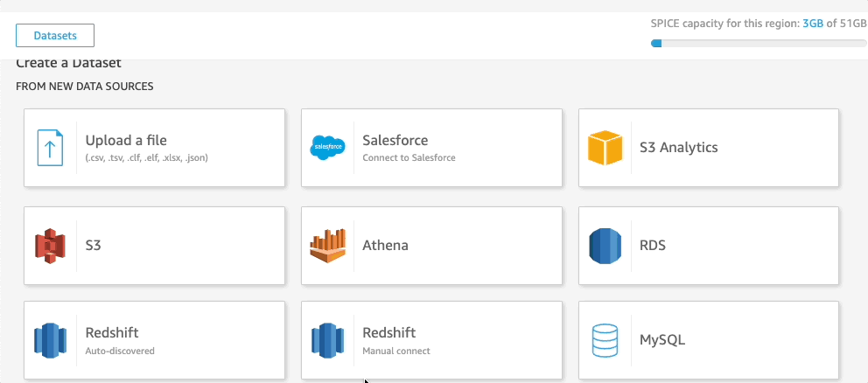This screenshot has width=868, height=383.
Task: Click the blue RDS database icon
Action: tap(605, 245)
